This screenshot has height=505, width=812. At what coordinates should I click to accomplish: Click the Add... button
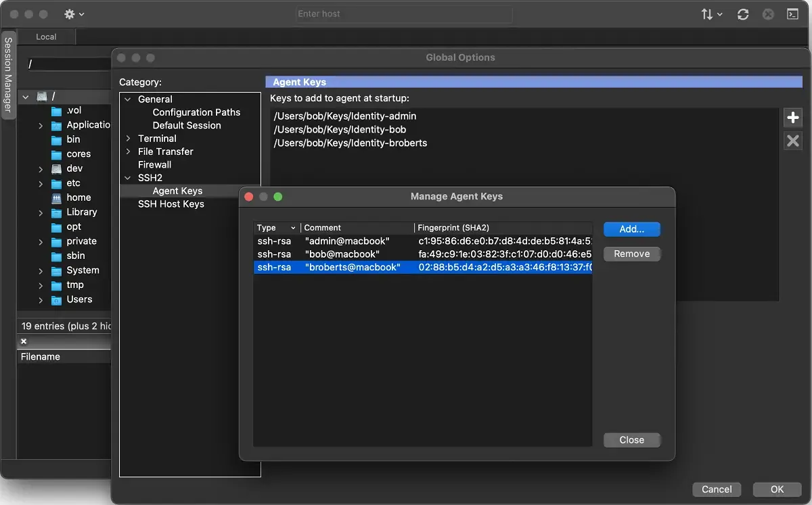click(632, 229)
